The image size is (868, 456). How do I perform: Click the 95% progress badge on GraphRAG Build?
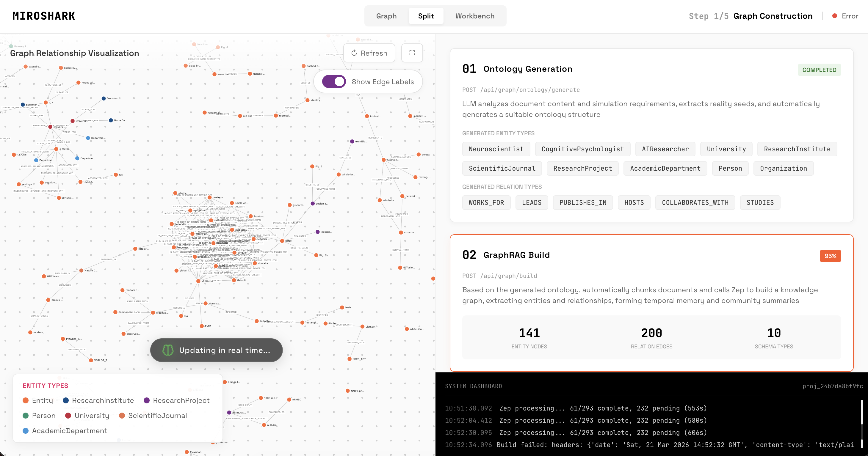[830, 256]
